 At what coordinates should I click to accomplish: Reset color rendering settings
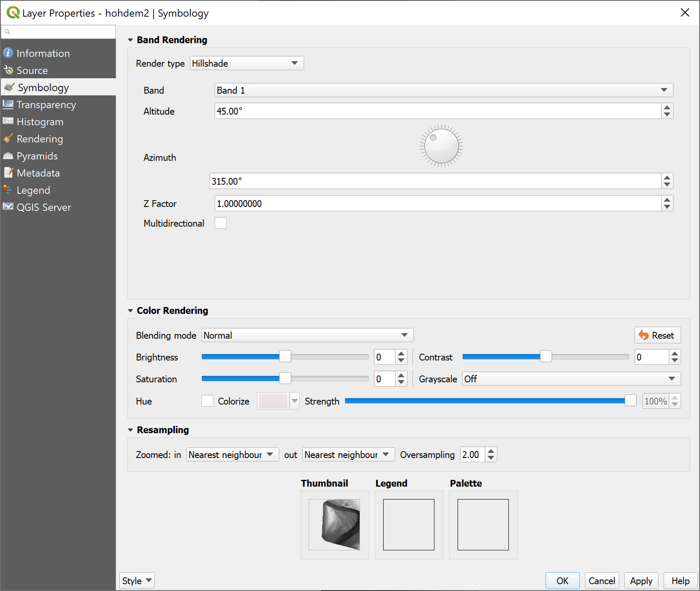[657, 336]
